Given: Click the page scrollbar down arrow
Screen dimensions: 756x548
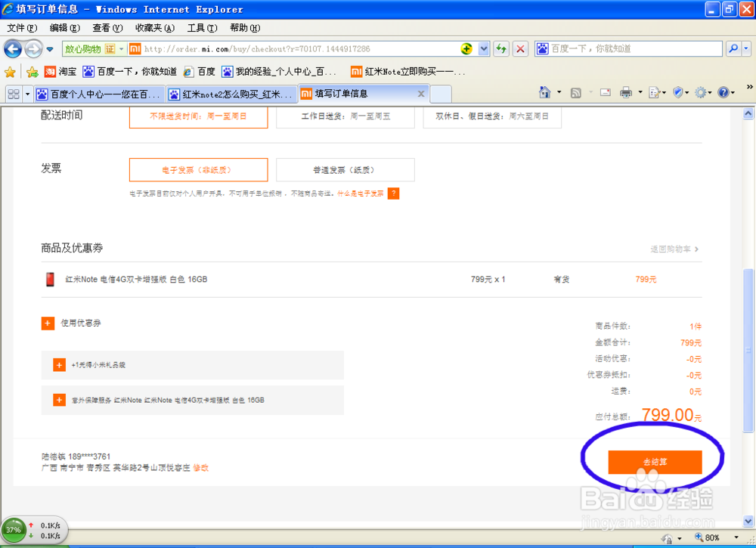Looking at the screenshot, I should click(x=748, y=521).
